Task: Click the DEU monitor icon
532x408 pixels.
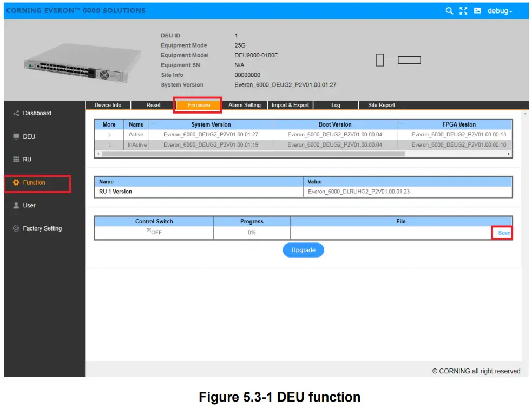Action: click(x=16, y=136)
